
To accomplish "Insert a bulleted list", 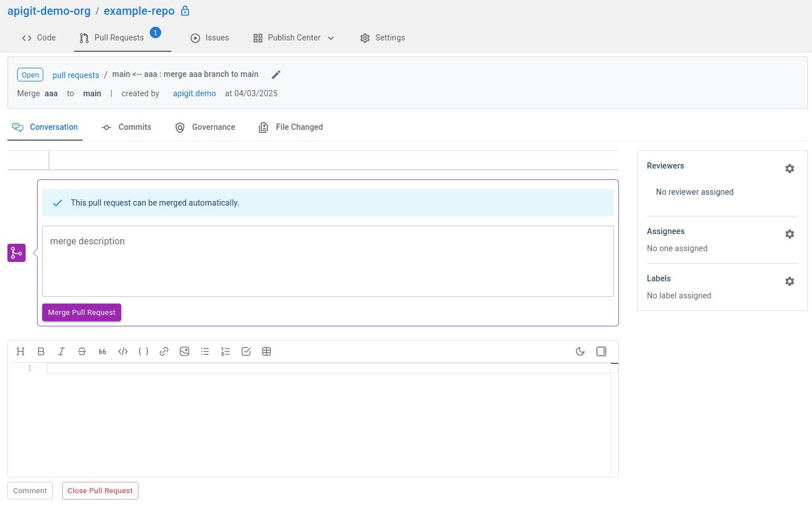I will pyautogui.click(x=205, y=351).
